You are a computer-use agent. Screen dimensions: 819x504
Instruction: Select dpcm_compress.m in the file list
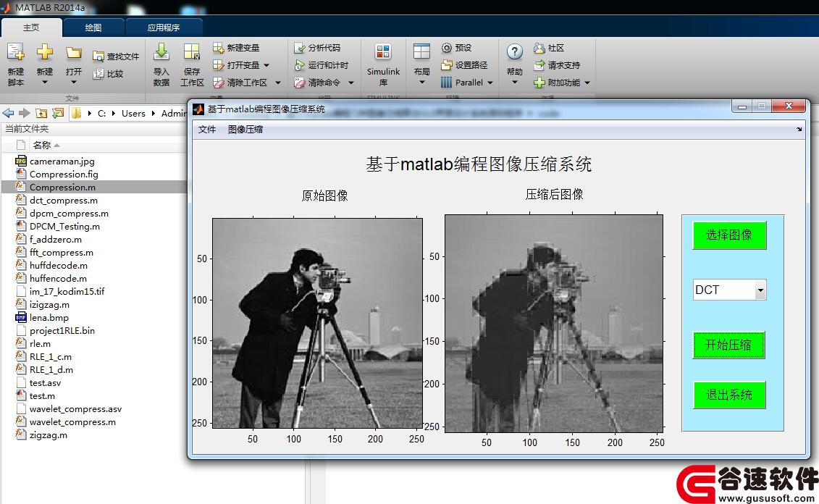(x=69, y=214)
